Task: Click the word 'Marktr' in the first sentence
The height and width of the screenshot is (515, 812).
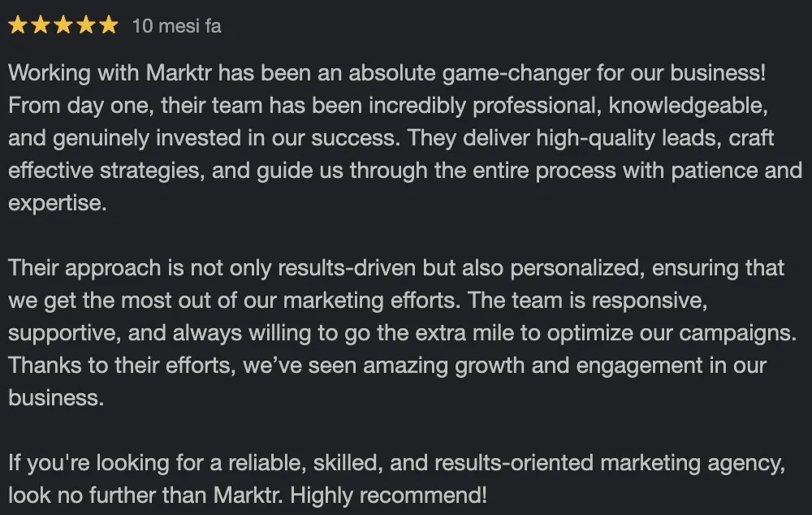Action: coord(179,72)
